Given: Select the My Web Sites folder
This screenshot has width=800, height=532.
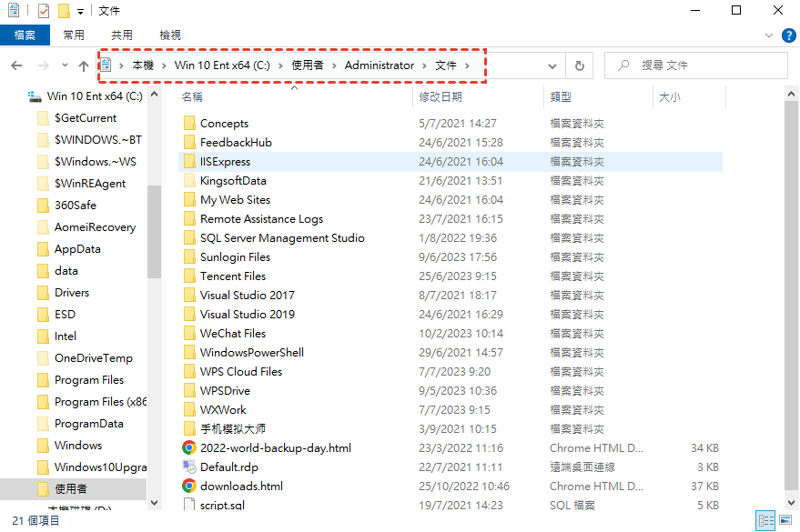Looking at the screenshot, I should pyautogui.click(x=235, y=200).
